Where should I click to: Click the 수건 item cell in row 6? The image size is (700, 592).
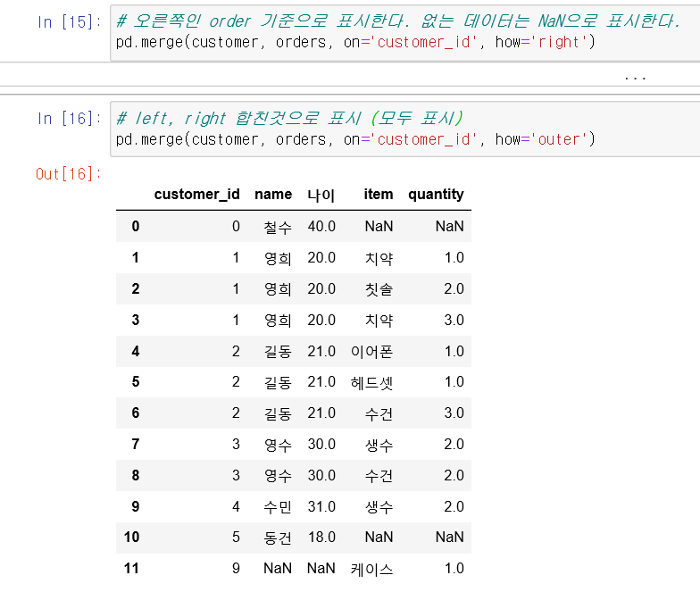point(379,414)
